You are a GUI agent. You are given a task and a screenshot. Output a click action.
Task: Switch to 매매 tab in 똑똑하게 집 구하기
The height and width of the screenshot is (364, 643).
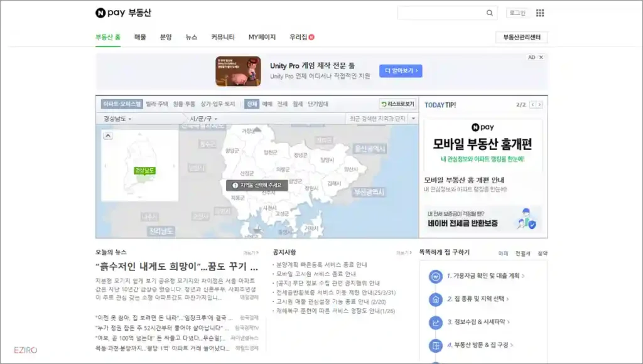(503, 254)
